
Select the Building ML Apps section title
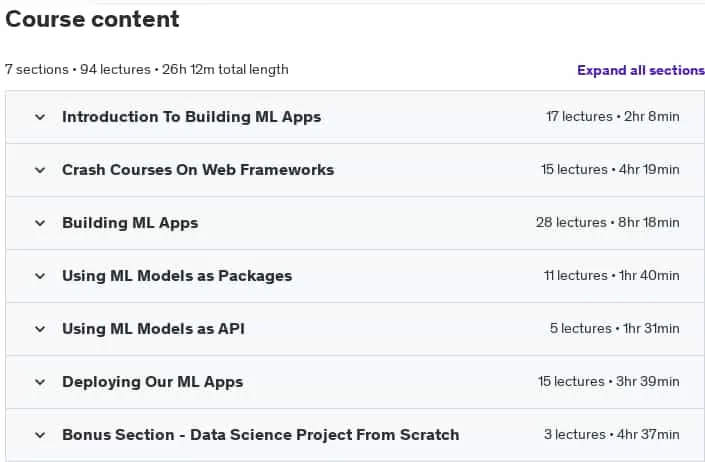(x=130, y=223)
